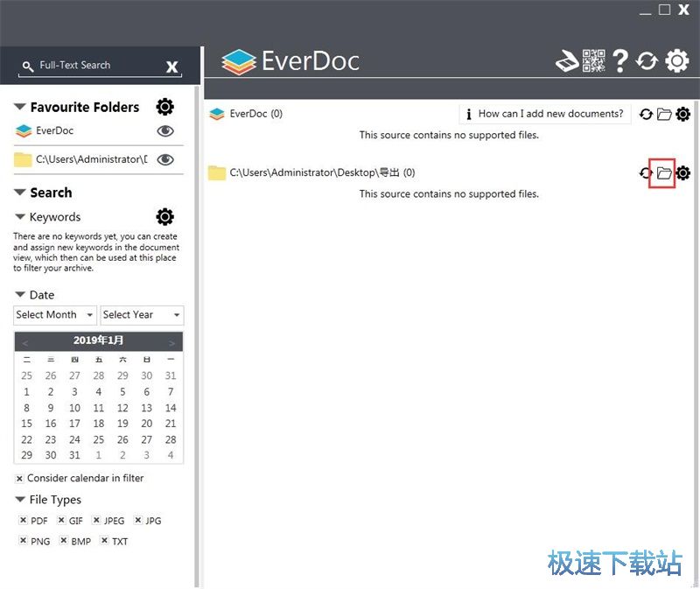Refresh the Desktop\导出 source
The image size is (700, 589).
point(646,172)
